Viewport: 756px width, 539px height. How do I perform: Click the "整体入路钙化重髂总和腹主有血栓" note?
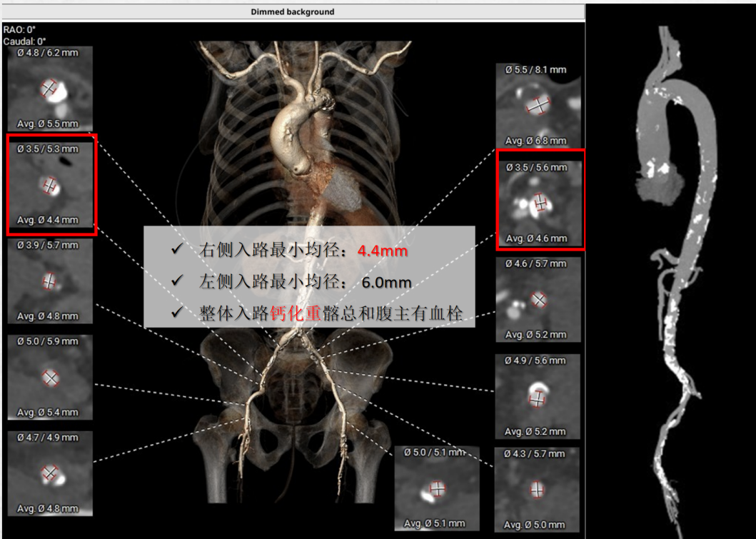(331, 314)
